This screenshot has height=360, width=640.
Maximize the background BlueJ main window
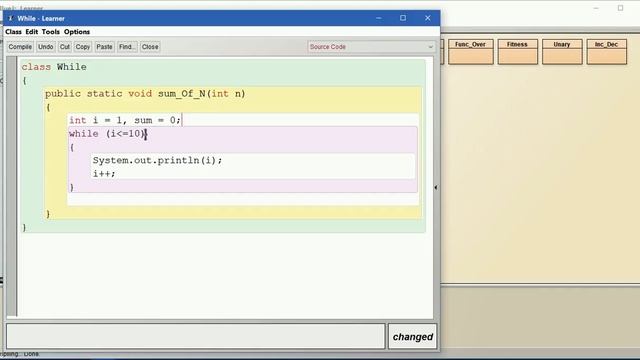tap(620, 8)
